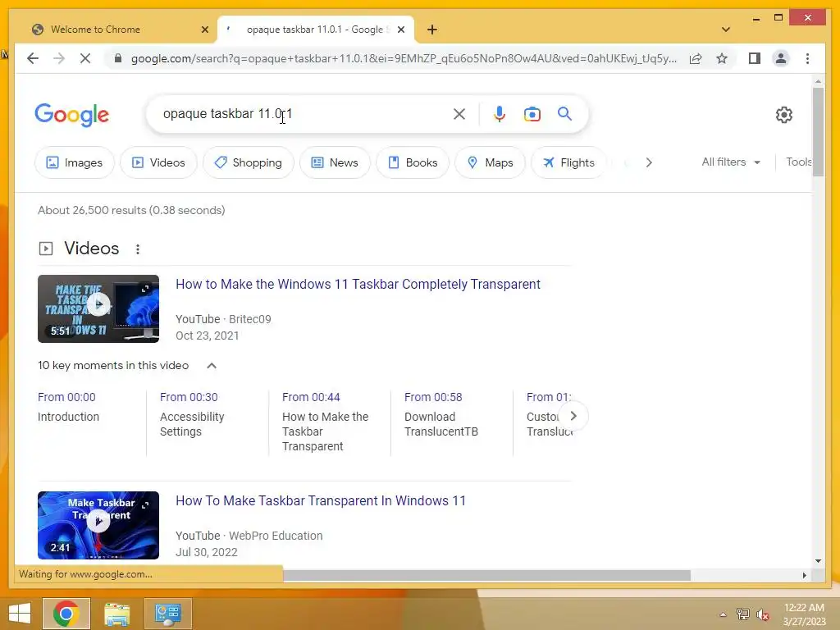Open a new tab with plus

[x=431, y=30]
